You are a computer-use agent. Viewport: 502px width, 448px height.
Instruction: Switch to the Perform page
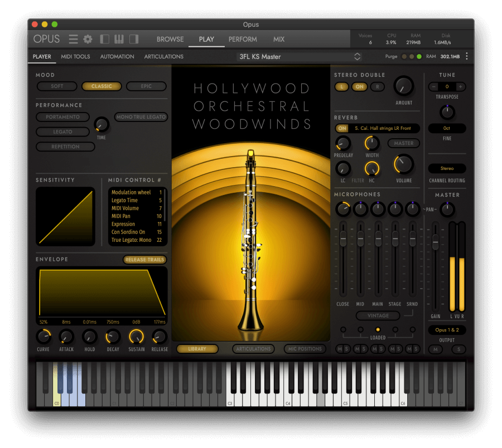coord(243,39)
